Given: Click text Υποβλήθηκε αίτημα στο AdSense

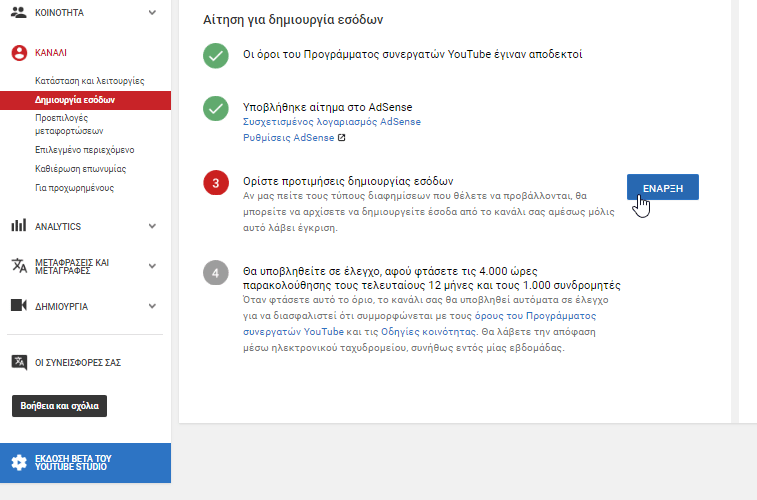Looking at the screenshot, I should tap(327, 107).
